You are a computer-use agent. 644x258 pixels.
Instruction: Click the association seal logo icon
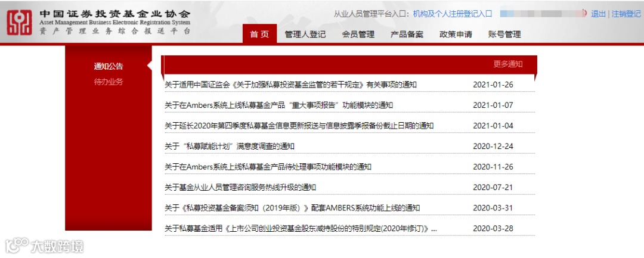tap(19, 22)
